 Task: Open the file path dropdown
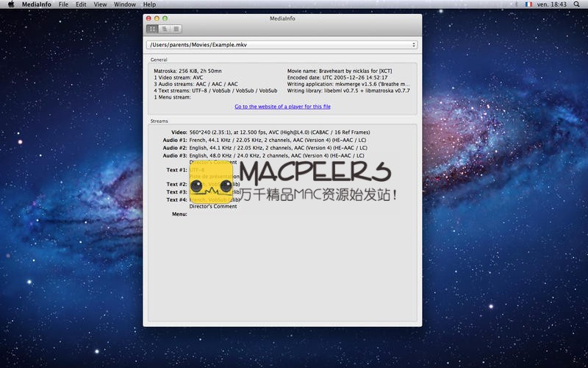click(414, 45)
